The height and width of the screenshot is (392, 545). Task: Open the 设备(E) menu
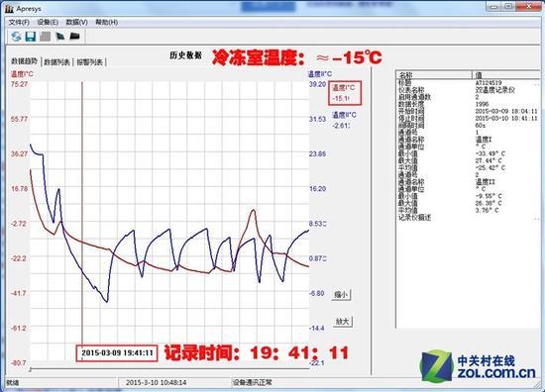tap(48, 22)
